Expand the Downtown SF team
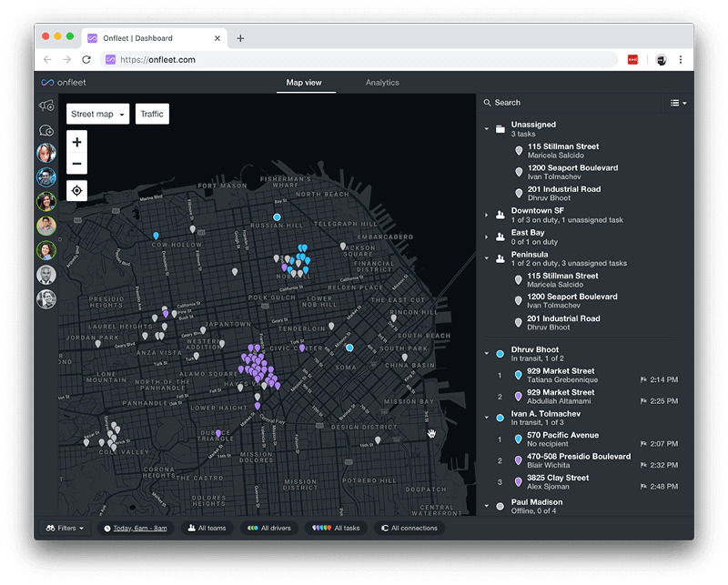Image resolution: width=728 pixels, height=585 pixels. [487, 215]
